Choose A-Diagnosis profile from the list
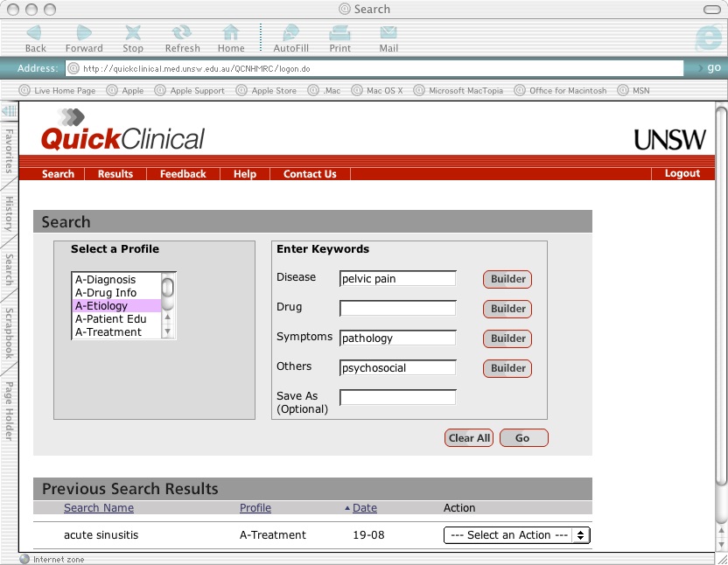 coord(106,280)
